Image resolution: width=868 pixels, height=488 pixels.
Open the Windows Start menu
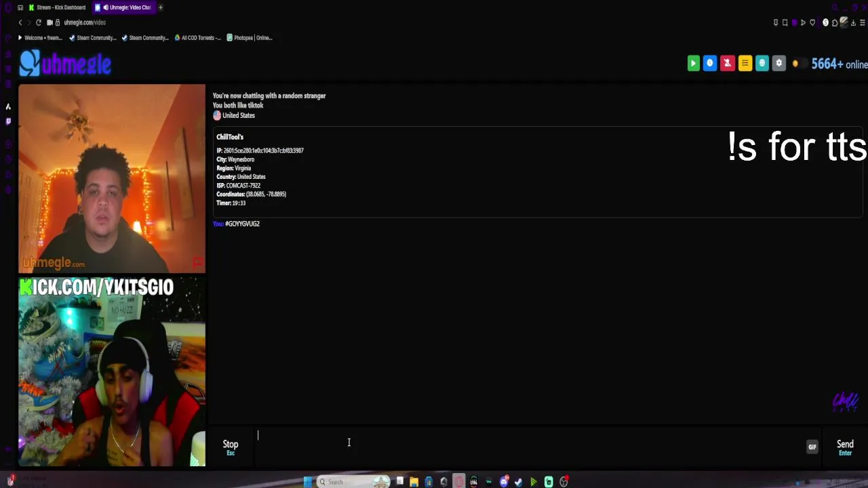(308, 482)
